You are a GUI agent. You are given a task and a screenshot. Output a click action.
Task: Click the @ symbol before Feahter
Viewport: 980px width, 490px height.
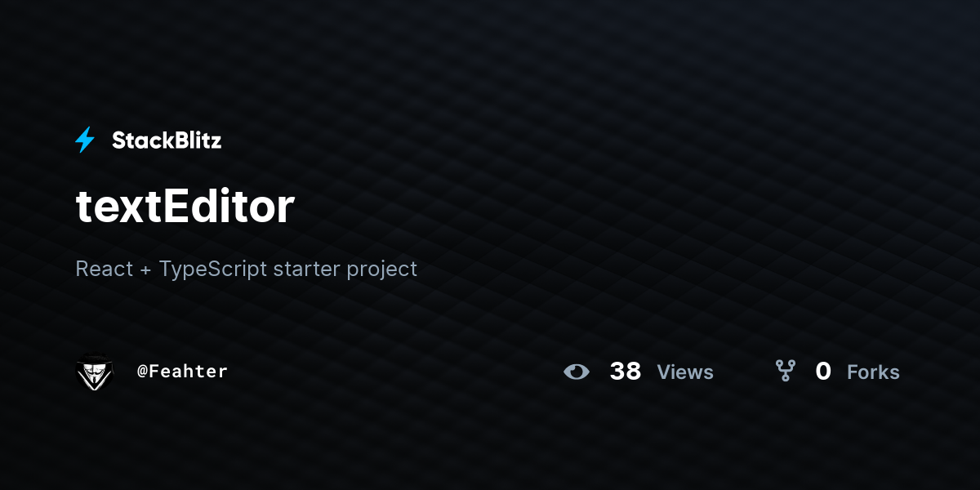(141, 372)
